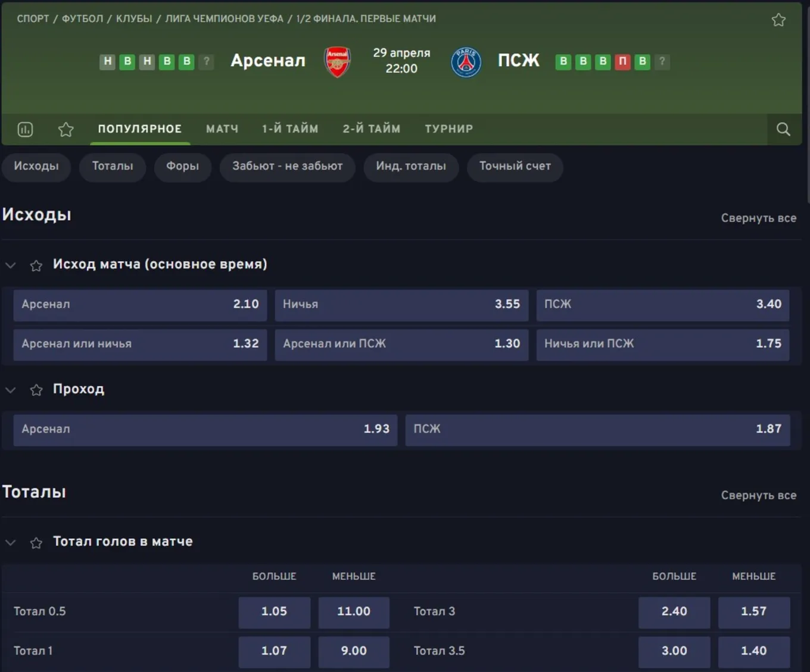The width and height of the screenshot is (810, 672).
Task: Open the 1-Й ТАЙМ tab
Action: (x=290, y=129)
